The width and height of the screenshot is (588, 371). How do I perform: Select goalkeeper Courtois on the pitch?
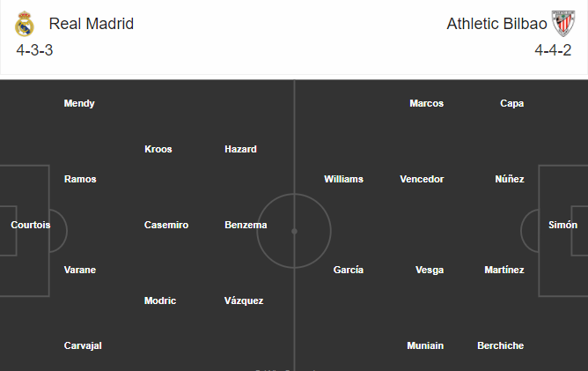tap(31, 225)
